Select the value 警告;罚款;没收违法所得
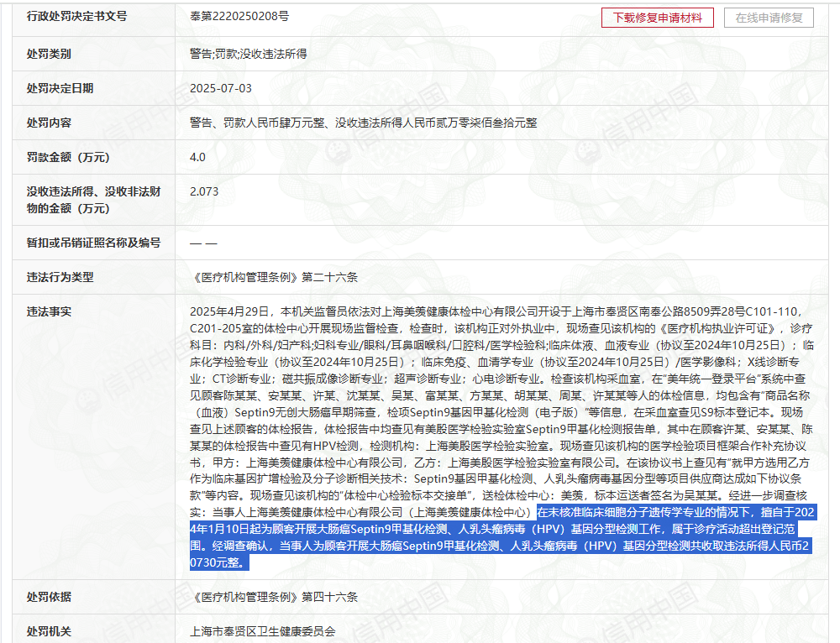Viewport: 840px width, 643px height. click(x=249, y=54)
